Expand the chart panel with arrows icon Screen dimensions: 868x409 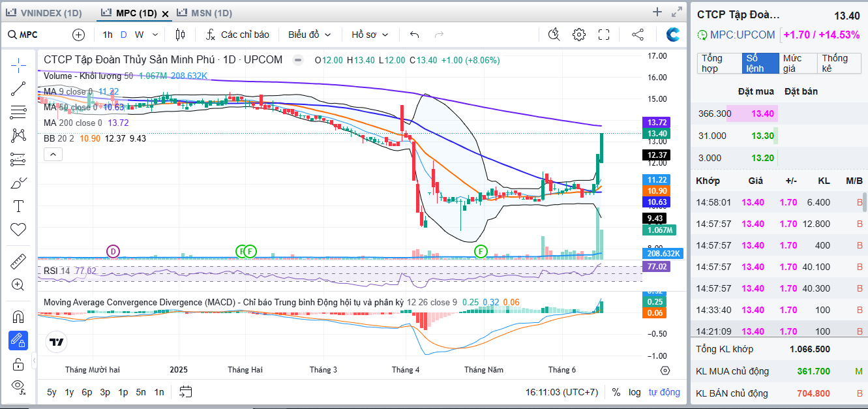(x=676, y=12)
